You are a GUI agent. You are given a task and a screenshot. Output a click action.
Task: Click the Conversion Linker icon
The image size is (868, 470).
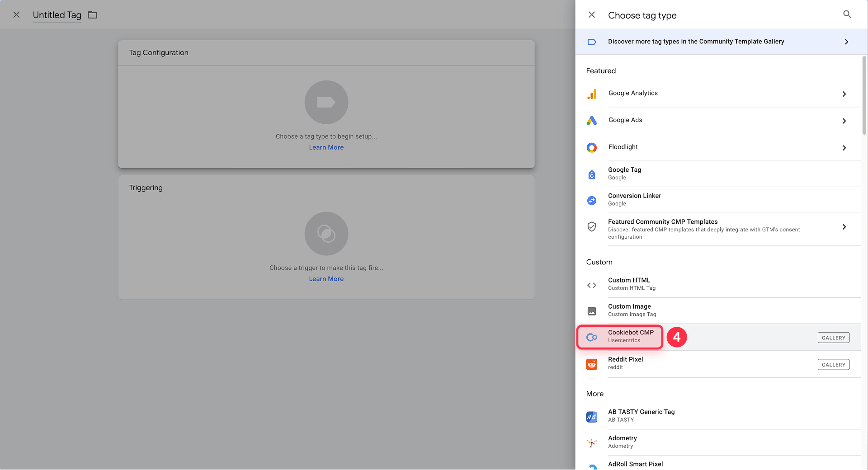point(592,200)
